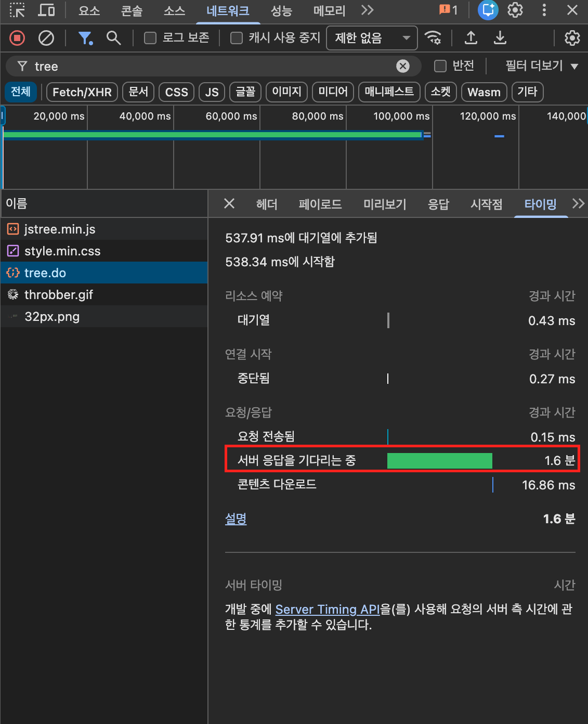Select the 타이밍 detail tab

540,204
